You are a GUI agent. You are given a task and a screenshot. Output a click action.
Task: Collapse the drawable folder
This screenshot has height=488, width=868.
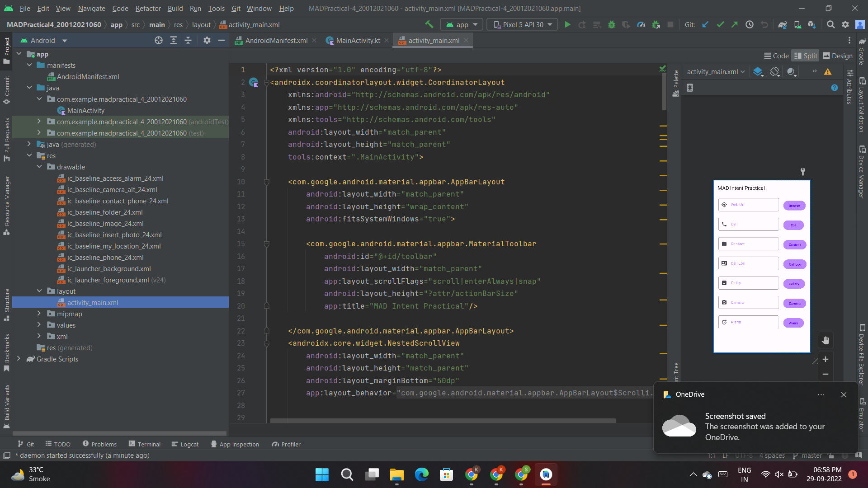click(x=40, y=167)
